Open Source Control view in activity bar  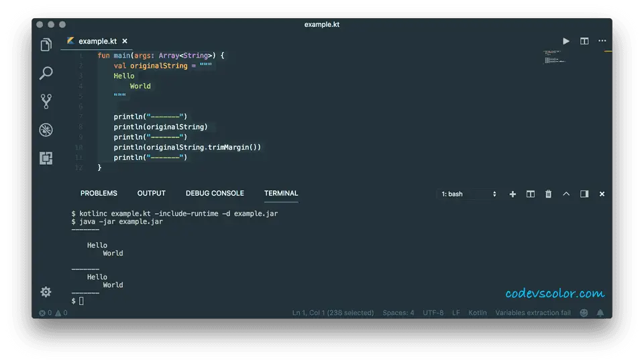[x=46, y=101]
